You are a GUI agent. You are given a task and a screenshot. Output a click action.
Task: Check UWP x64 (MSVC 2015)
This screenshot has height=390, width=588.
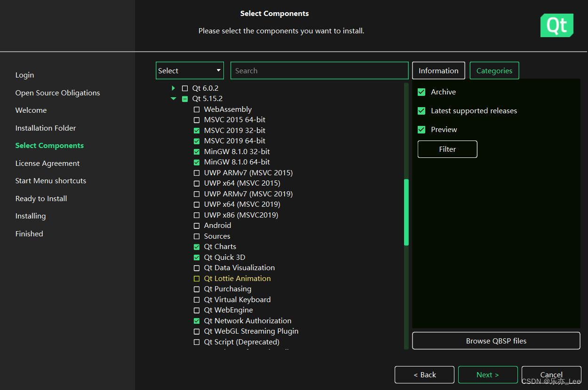pos(197,183)
